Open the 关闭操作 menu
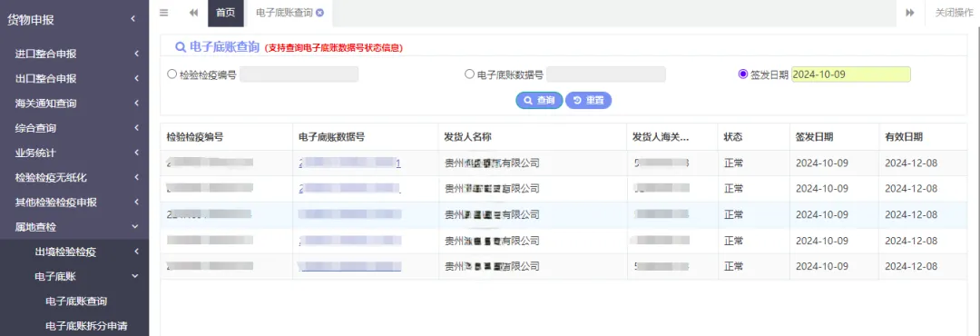Image resolution: width=980 pixels, height=336 pixels. coord(954,13)
